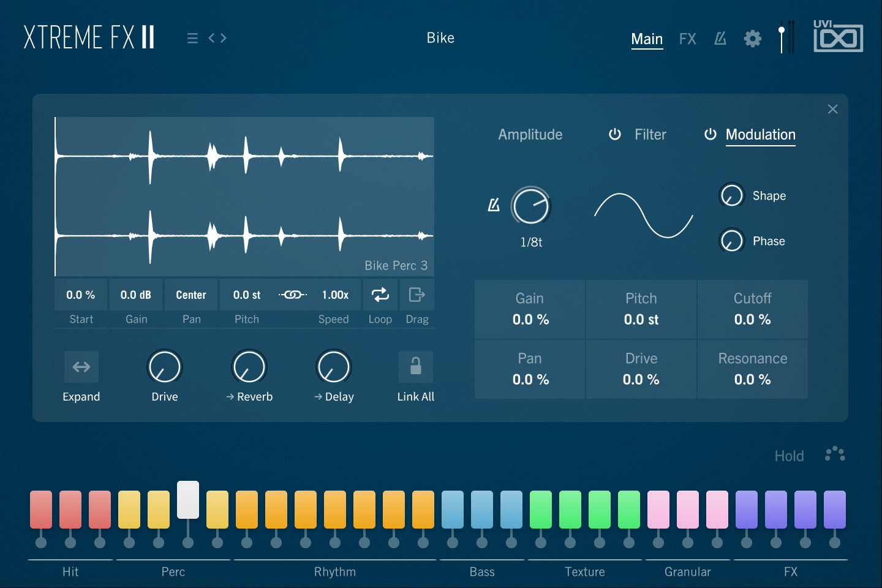
Task: Switch to the FX tab
Action: tap(688, 39)
